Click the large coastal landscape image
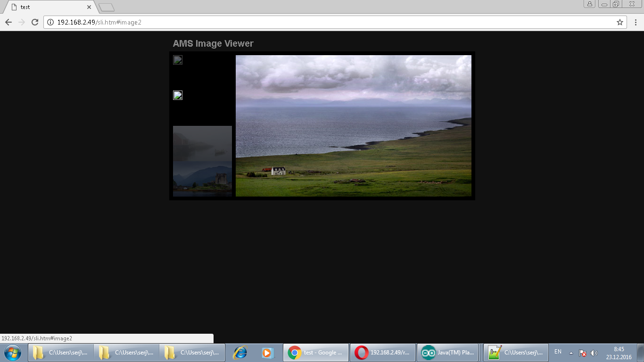The height and width of the screenshot is (362, 644). point(354,126)
